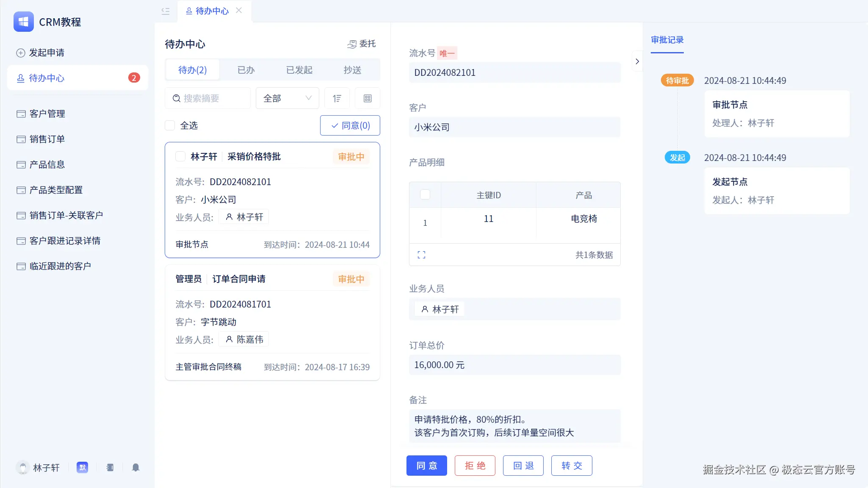Tick checkbox on 采销价格特批 card
Viewport: 868px width, 488px height.
click(180, 156)
